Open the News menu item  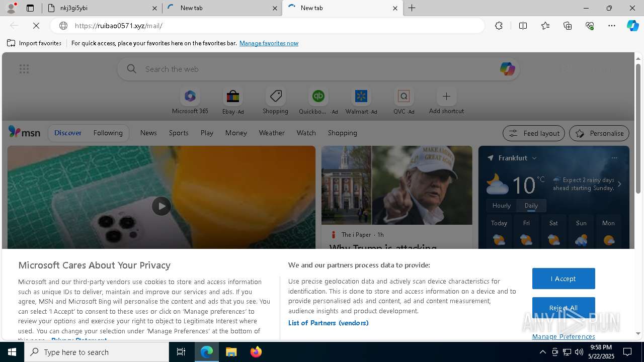point(148,133)
